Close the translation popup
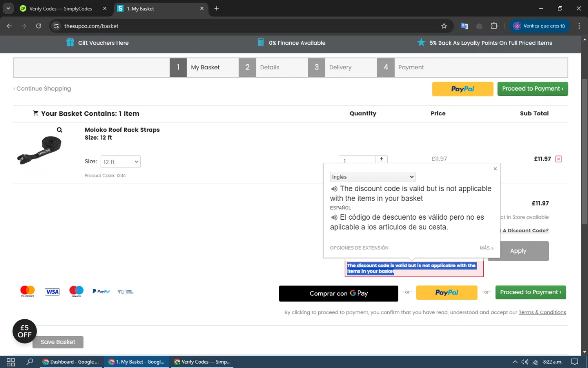This screenshot has width=588, height=368. (495, 169)
